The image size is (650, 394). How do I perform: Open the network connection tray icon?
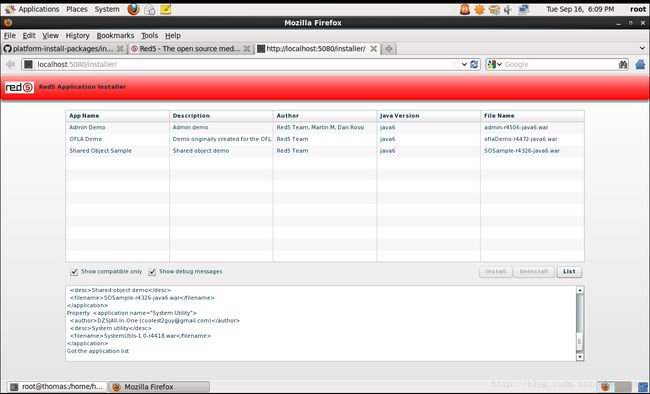point(524,9)
